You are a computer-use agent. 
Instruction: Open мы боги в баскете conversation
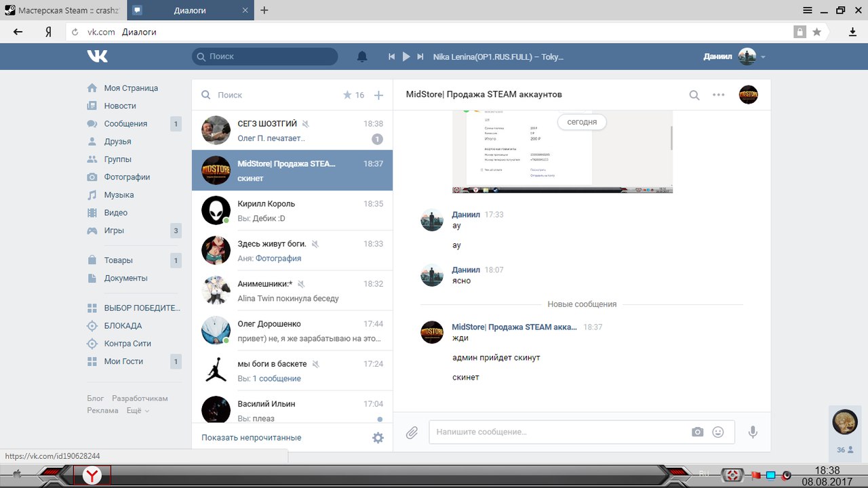(x=292, y=371)
